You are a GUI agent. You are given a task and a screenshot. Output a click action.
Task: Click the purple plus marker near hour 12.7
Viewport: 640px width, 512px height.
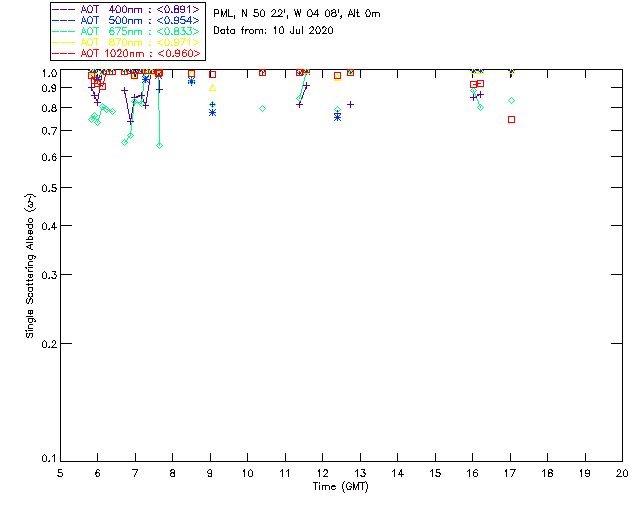pyautogui.click(x=350, y=104)
